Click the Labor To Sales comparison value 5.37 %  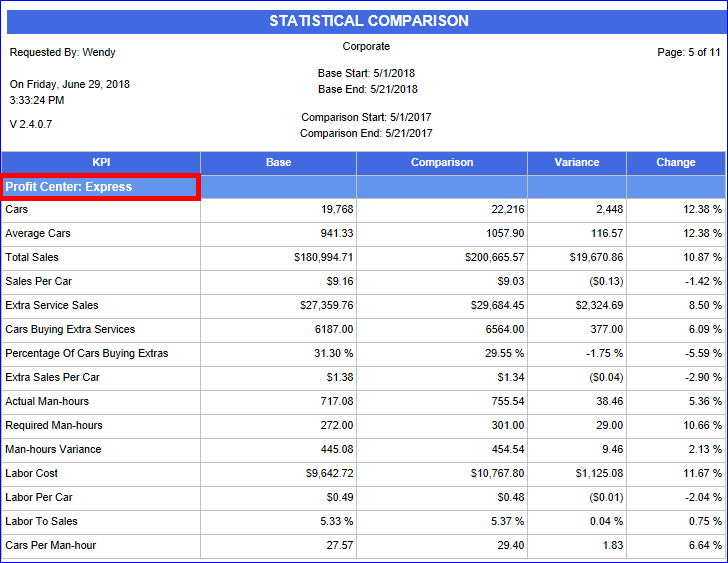click(x=505, y=522)
